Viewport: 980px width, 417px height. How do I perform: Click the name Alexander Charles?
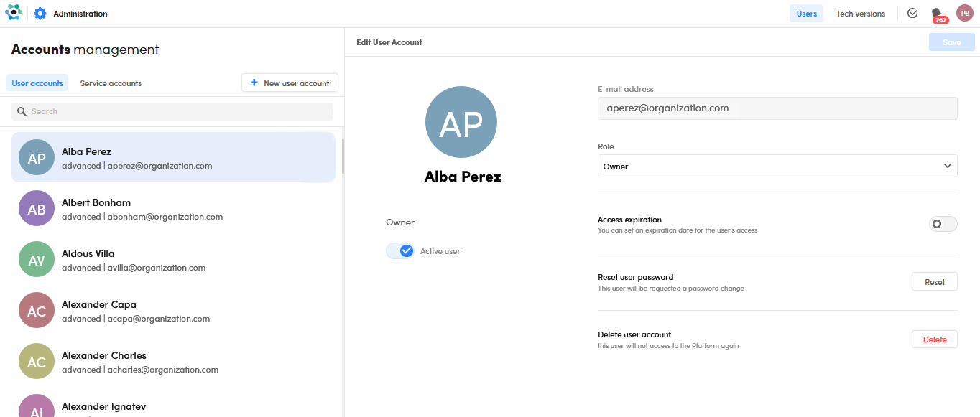point(104,355)
